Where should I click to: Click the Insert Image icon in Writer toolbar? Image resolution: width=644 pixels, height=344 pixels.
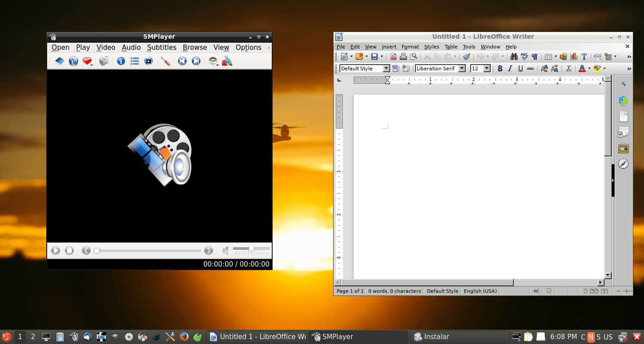click(x=563, y=57)
